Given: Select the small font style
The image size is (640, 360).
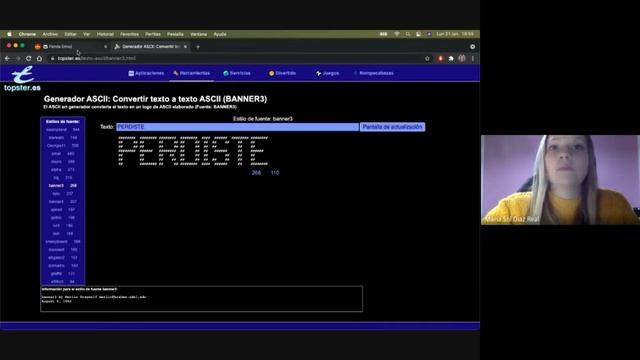Looking at the screenshot, I should click(62, 153).
